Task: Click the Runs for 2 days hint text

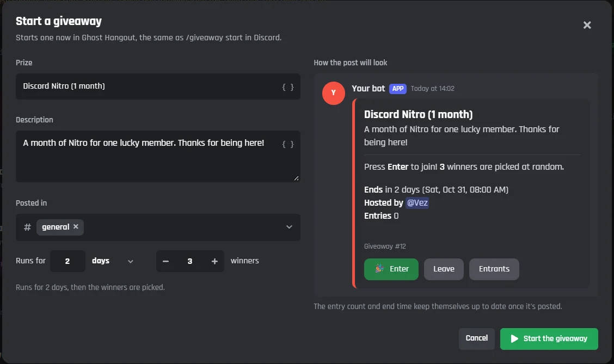Action: pyautogui.click(x=90, y=287)
